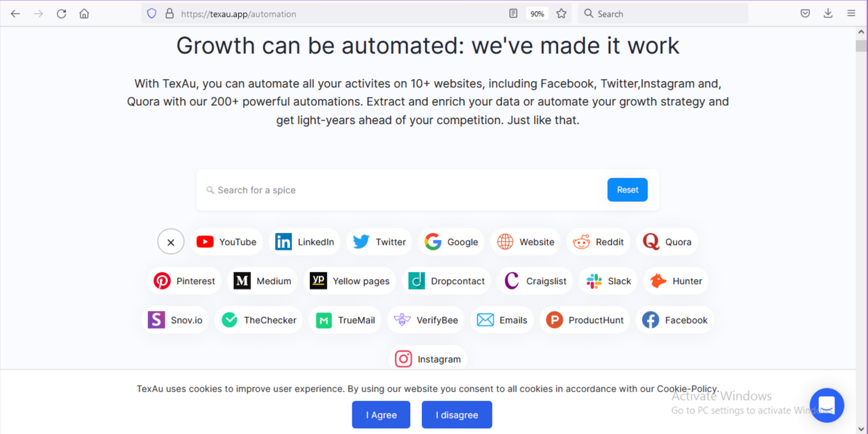868x434 pixels.
Task: Click the 90% zoom level indicator
Action: [537, 14]
